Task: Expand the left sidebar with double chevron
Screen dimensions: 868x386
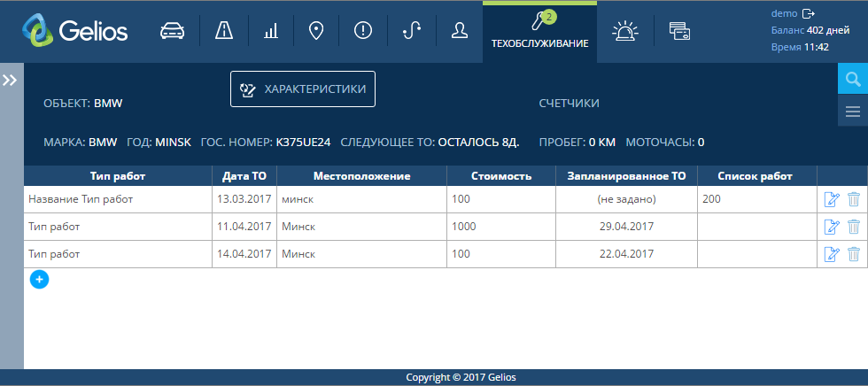Action: (11, 81)
